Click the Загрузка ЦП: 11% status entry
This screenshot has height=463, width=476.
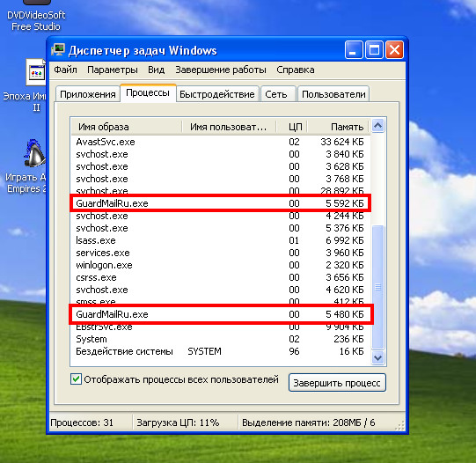[x=178, y=423]
